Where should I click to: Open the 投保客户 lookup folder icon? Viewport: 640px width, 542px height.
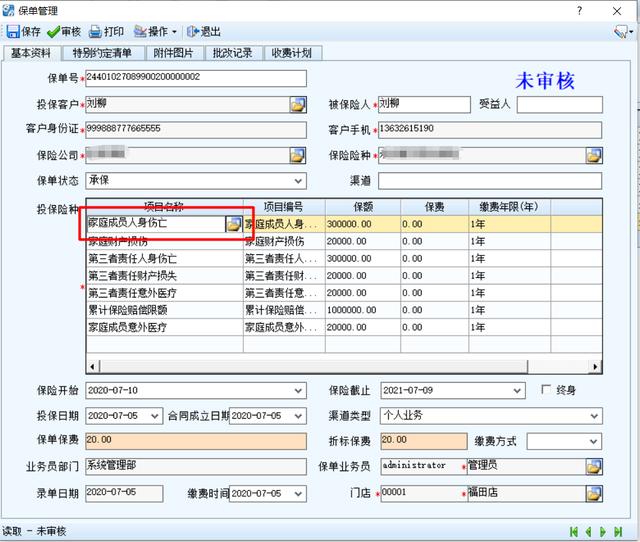click(298, 104)
